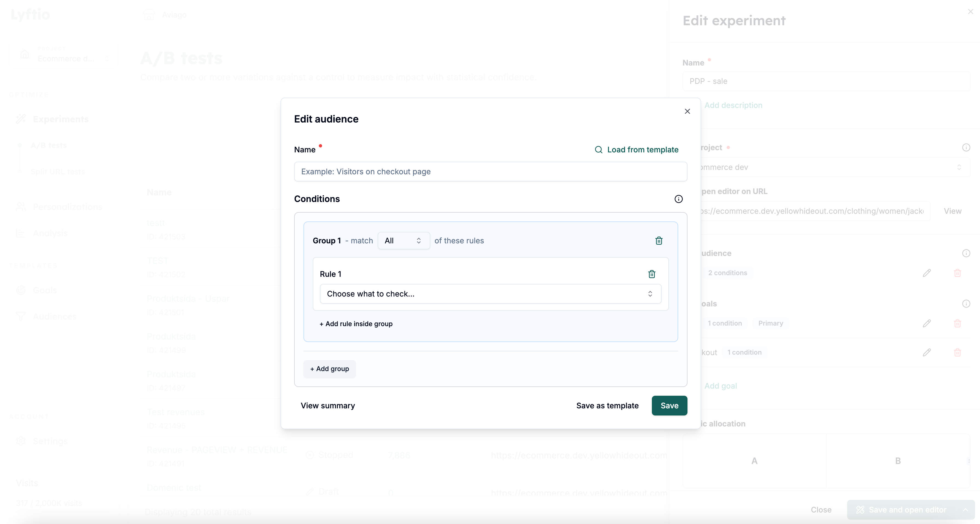This screenshot has height=524, width=980.
Task: Open Analysis in the sidebar
Action: pos(42,233)
